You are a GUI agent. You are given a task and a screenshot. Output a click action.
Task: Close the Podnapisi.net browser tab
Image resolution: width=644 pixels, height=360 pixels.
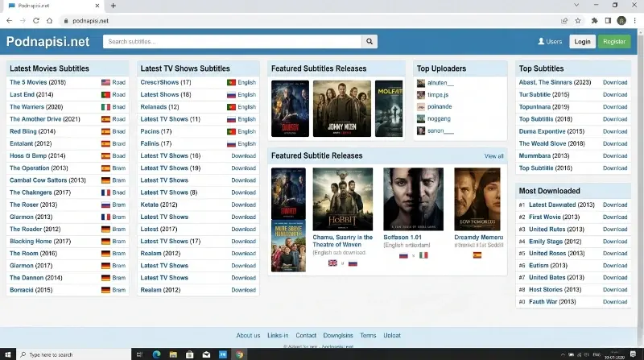[x=97, y=6]
